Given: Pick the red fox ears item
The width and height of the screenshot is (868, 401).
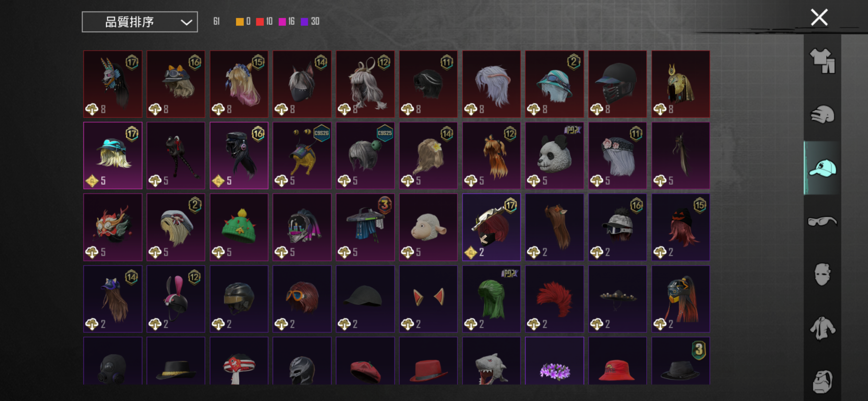Looking at the screenshot, I should (428, 299).
